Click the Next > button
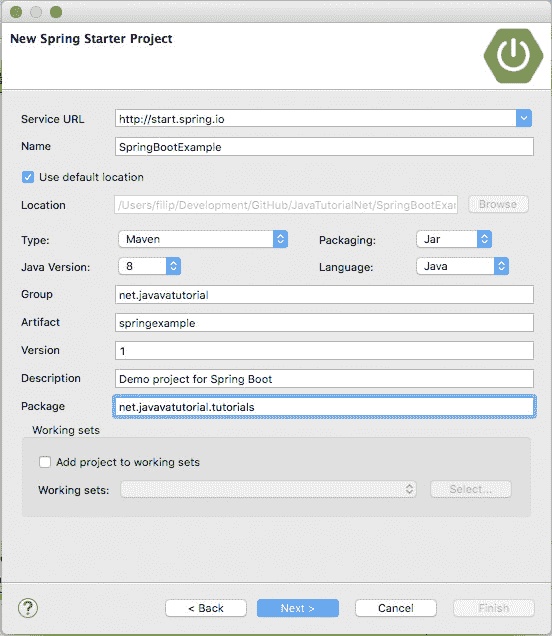The width and height of the screenshot is (552, 636). 298,608
